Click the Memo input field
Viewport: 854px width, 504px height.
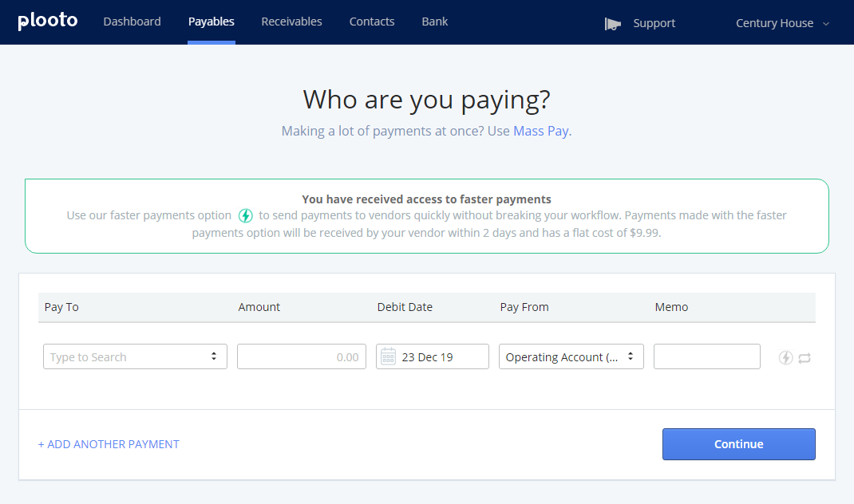[x=706, y=356]
